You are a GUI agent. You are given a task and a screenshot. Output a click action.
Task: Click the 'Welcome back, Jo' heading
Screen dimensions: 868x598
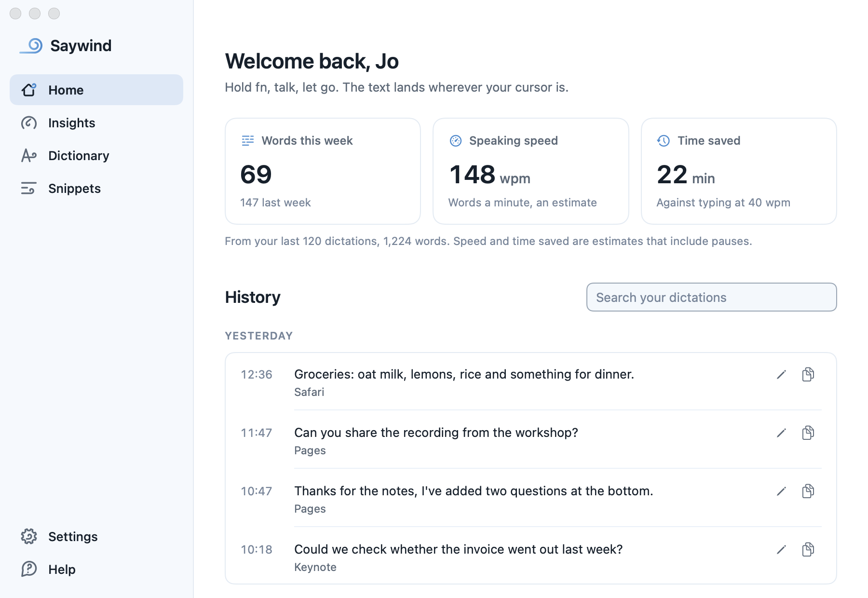(312, 61)
